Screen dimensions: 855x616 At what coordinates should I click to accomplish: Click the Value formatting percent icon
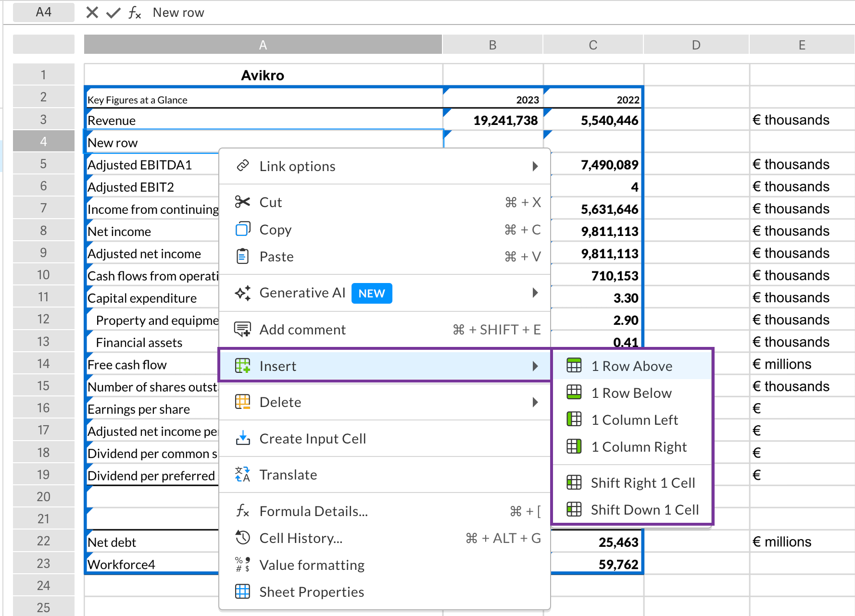tap(243, 565)
